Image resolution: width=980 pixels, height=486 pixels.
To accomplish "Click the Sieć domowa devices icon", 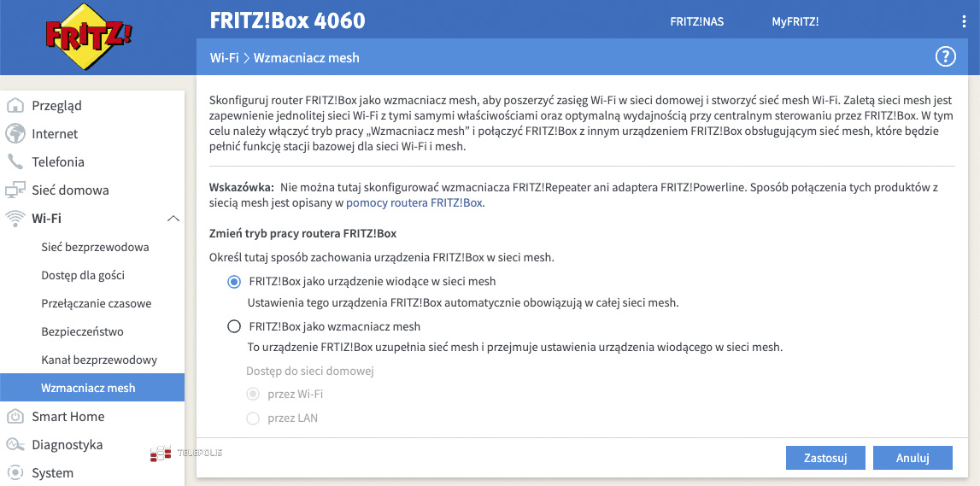I will pos(15,190).
